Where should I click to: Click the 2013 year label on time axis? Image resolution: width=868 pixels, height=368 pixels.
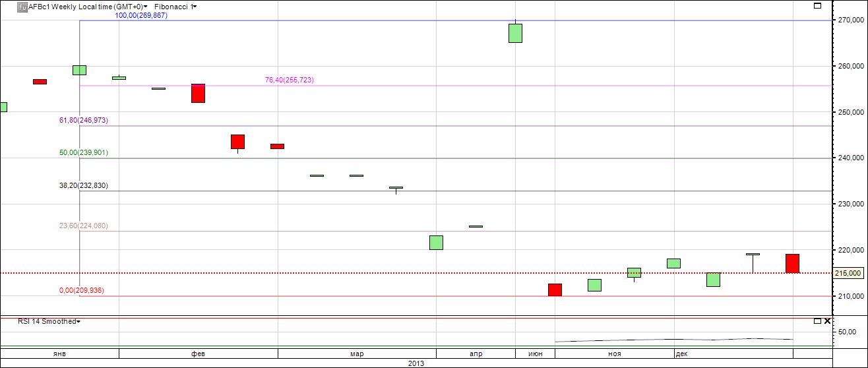click(416, 363)
